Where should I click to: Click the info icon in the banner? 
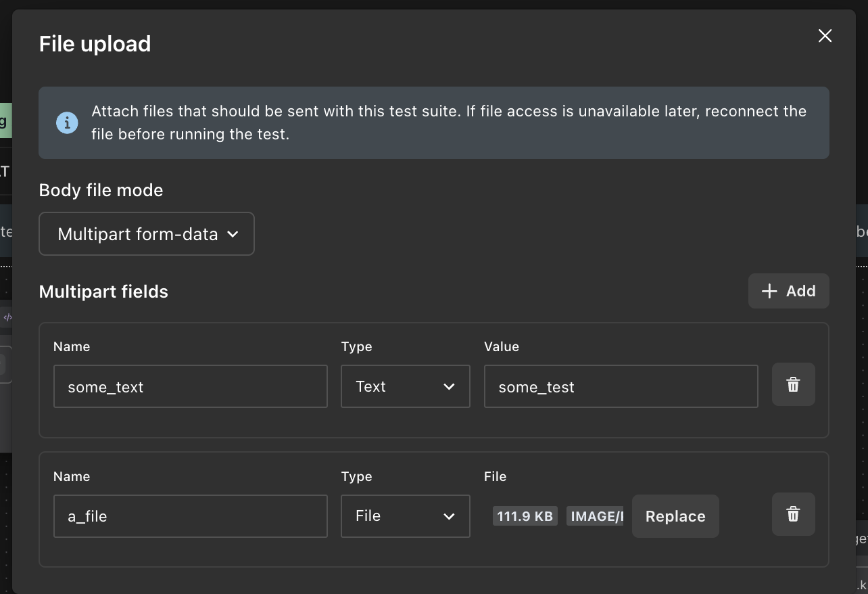coord(66,123)
